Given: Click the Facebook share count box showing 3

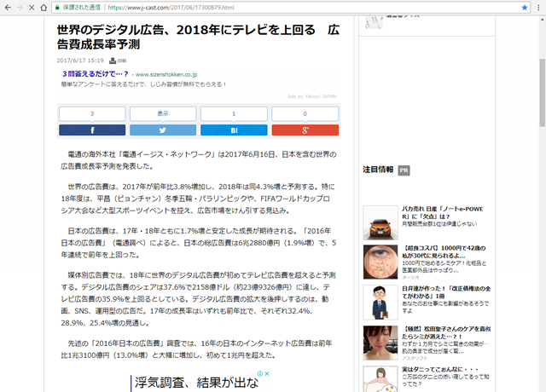Looking at the screenshot, I should point(91,113).
